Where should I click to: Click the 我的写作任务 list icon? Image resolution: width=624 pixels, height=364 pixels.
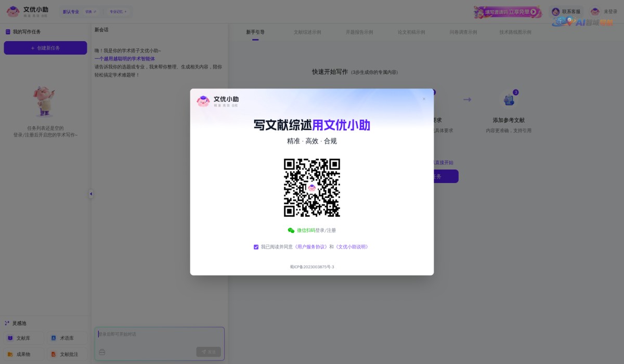[8, 32]
